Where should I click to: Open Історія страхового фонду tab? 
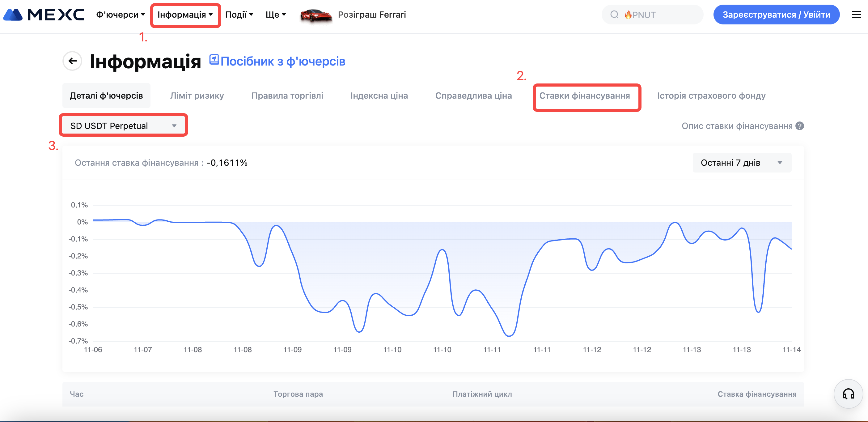point(711,96)
